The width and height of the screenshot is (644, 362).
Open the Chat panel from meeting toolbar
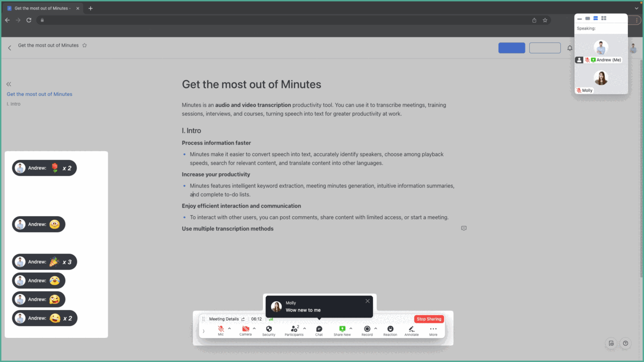coord(319,329)
